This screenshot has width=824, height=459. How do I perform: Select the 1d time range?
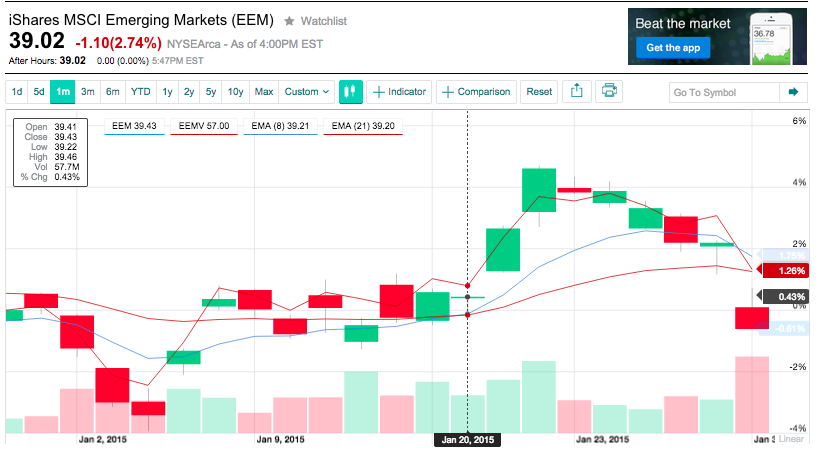17,91
